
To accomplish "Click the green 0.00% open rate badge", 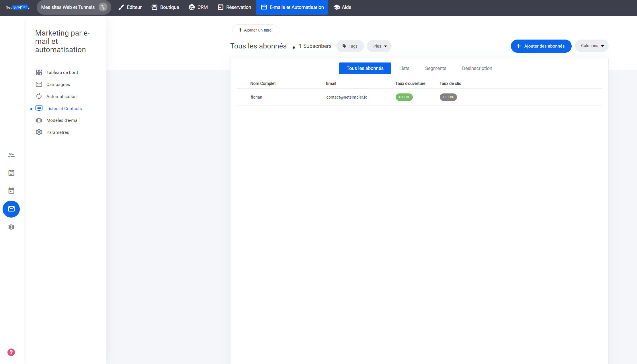I will tap(404, 97).
